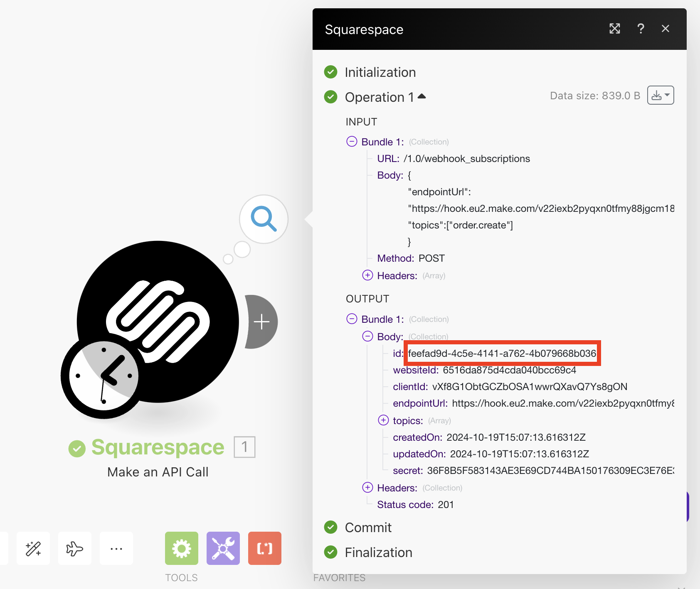Click the updatedOn timestamp
Viewport: 700px width, 589px height.
(520, 454)
